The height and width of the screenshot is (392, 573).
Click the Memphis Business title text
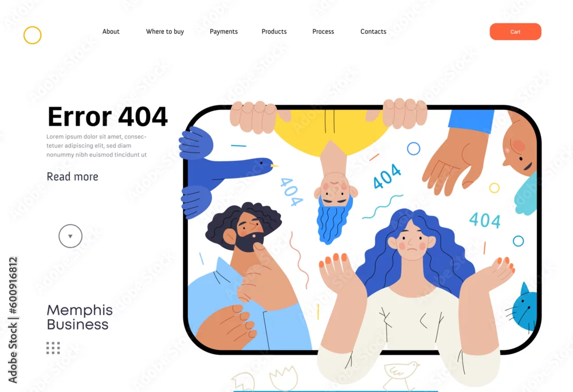pyautogui.click(x=80, y=317)
